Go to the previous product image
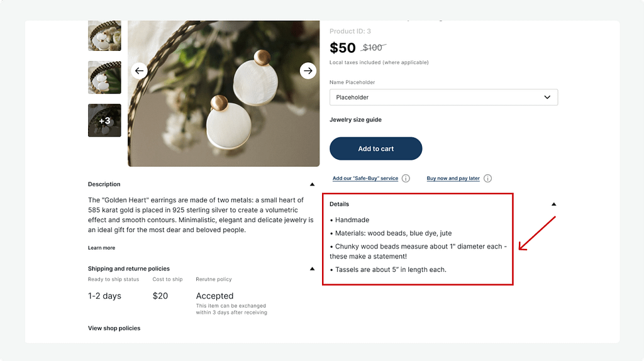The height and width of the screenshot is (361, 644). pos(139,71)
